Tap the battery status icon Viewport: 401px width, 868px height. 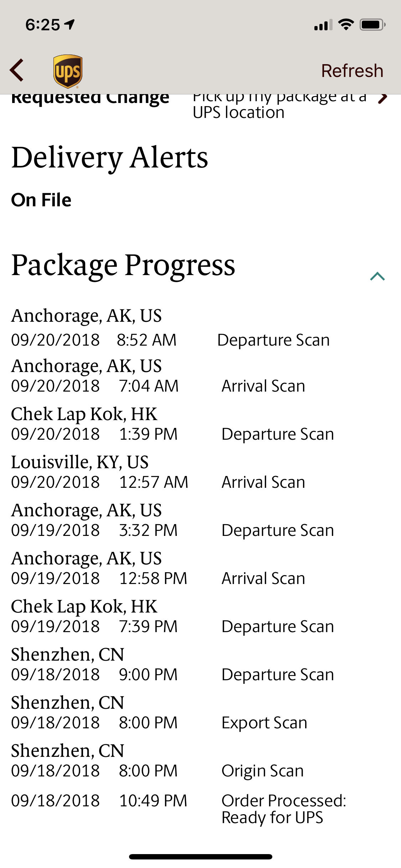[372, 25]
